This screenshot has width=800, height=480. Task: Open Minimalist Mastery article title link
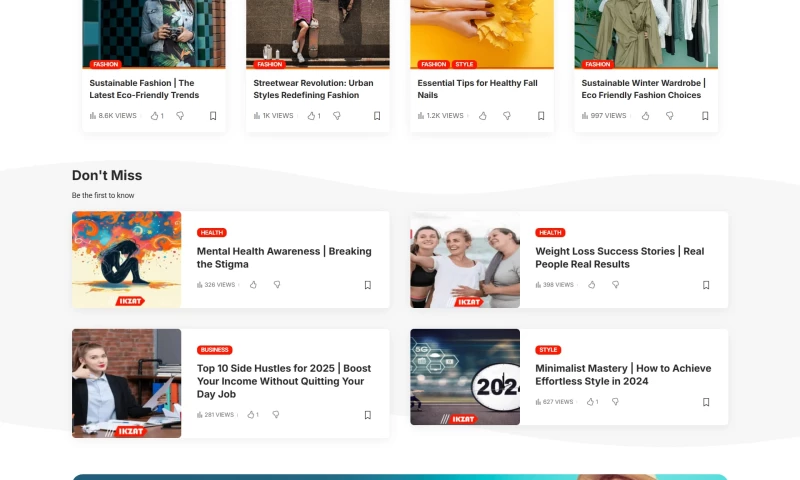tap(622, 375)
